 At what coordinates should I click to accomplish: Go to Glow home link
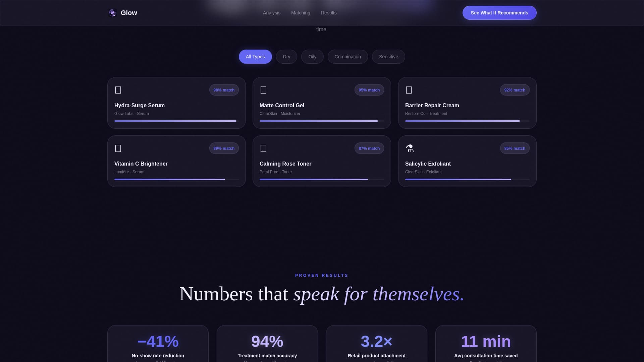(x=123, y=13)
